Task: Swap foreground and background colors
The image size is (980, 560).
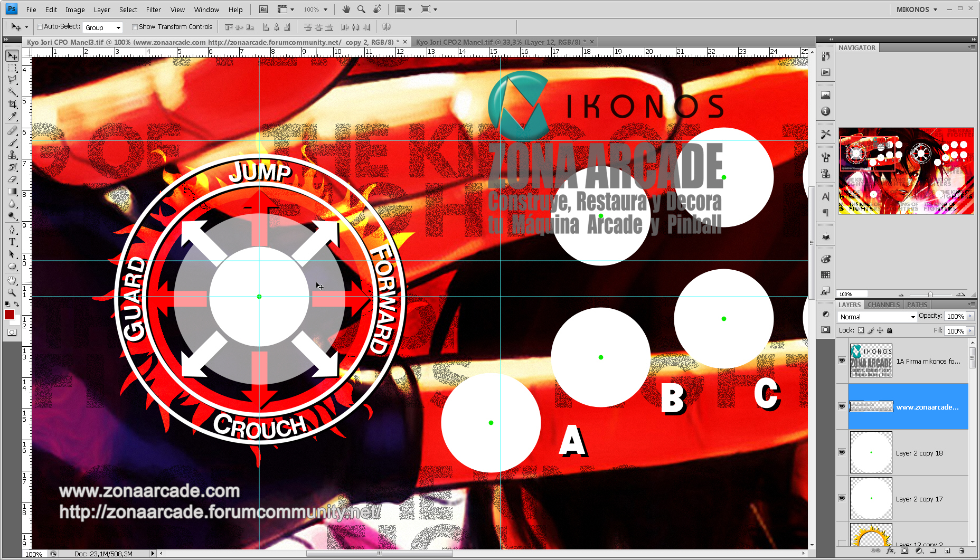Action: (16, 304)
